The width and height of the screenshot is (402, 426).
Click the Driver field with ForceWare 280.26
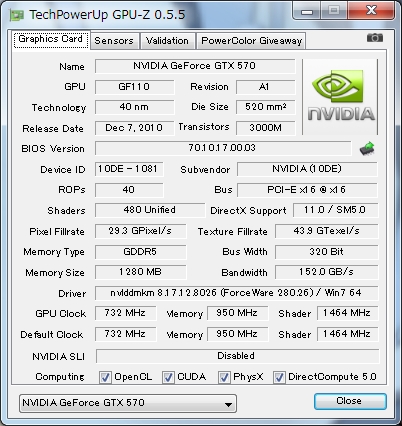pos(236,293)
